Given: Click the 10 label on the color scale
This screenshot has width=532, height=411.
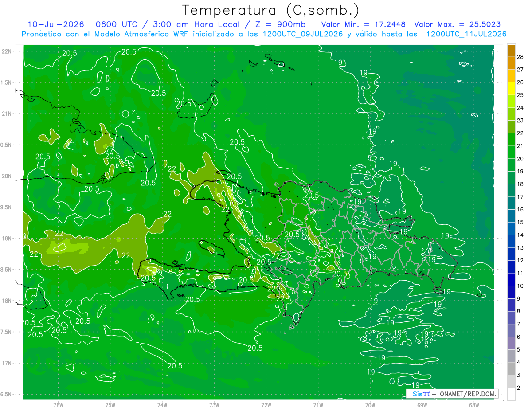Looking at the screenshot, I should (x=520, y=286).
